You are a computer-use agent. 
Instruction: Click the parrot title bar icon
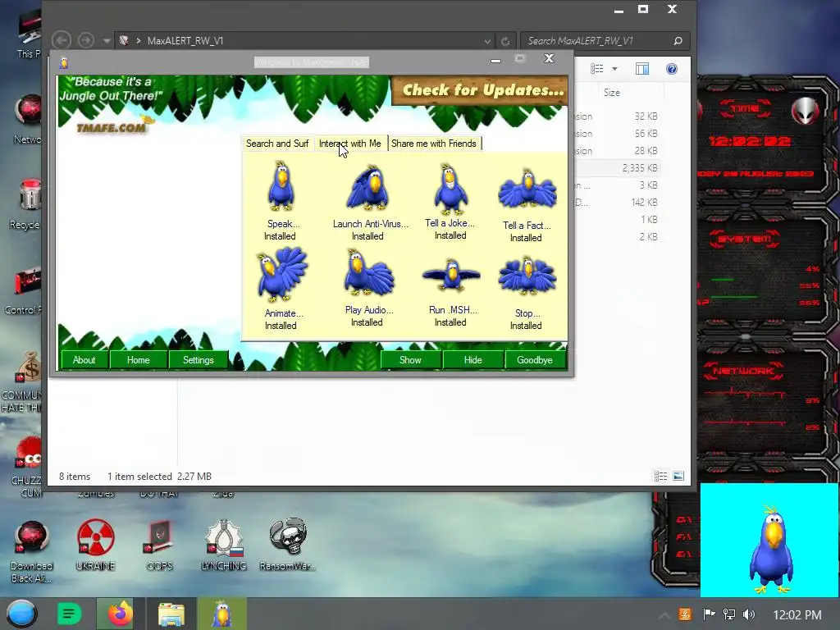pyautogui.click(x=64, y=62)
